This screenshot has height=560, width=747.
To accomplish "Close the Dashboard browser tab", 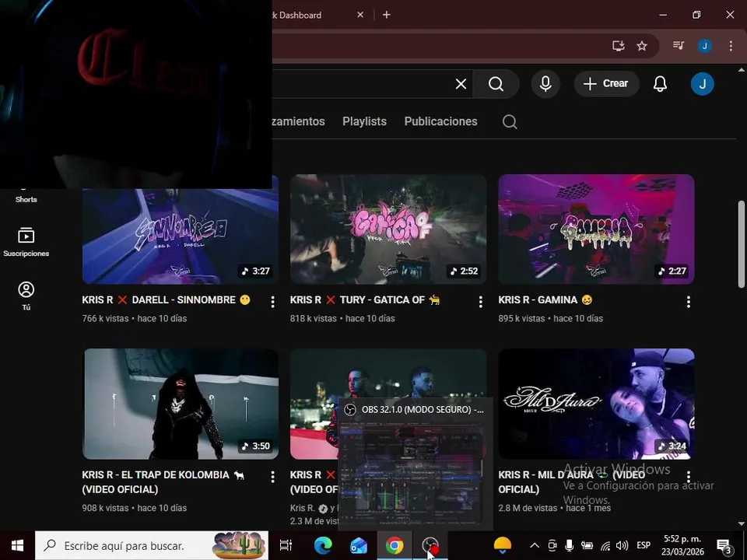I will (360, 15).
